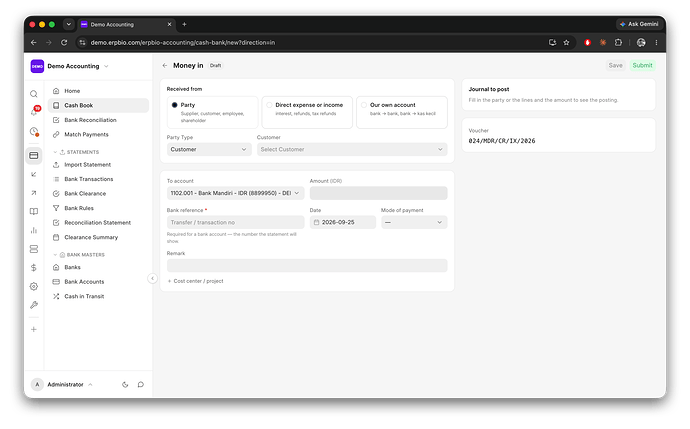The image size is (690, 429).
Task: Open the browser profile avatar icon
Action: click(x=641, y=43)
